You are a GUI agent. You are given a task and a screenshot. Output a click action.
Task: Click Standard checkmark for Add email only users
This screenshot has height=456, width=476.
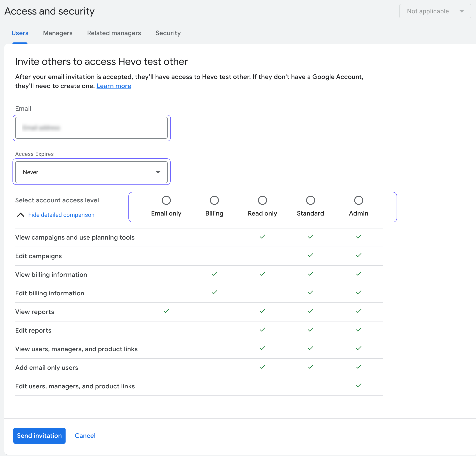point(310,367)
